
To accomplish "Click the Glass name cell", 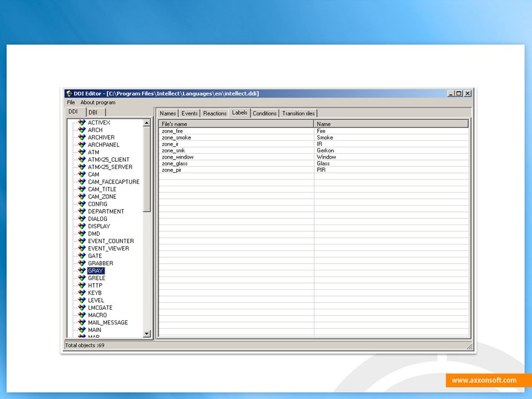I will [x=323, y=163].
